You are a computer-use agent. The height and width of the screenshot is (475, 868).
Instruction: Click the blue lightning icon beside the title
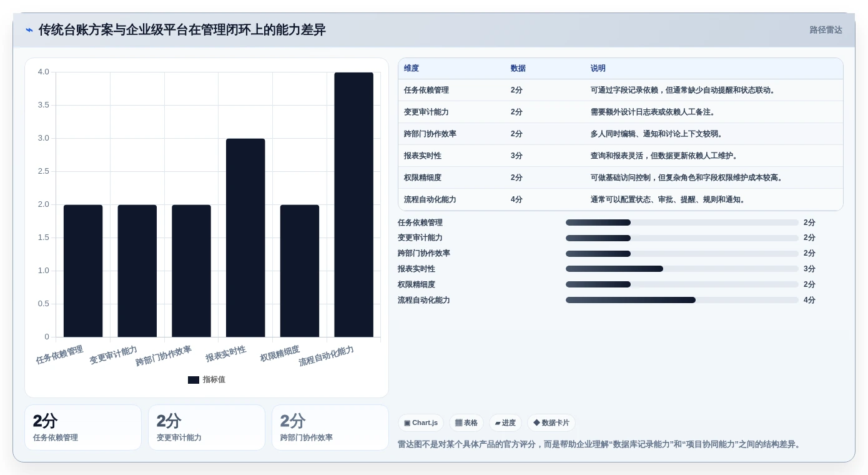coord(29,30)
